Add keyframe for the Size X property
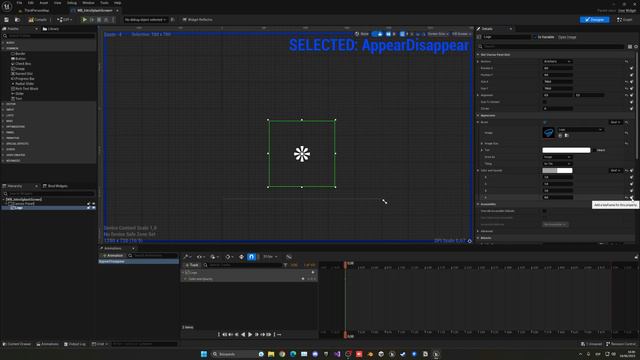The height and width of the screenshot is (360, 640). point(631,82)
